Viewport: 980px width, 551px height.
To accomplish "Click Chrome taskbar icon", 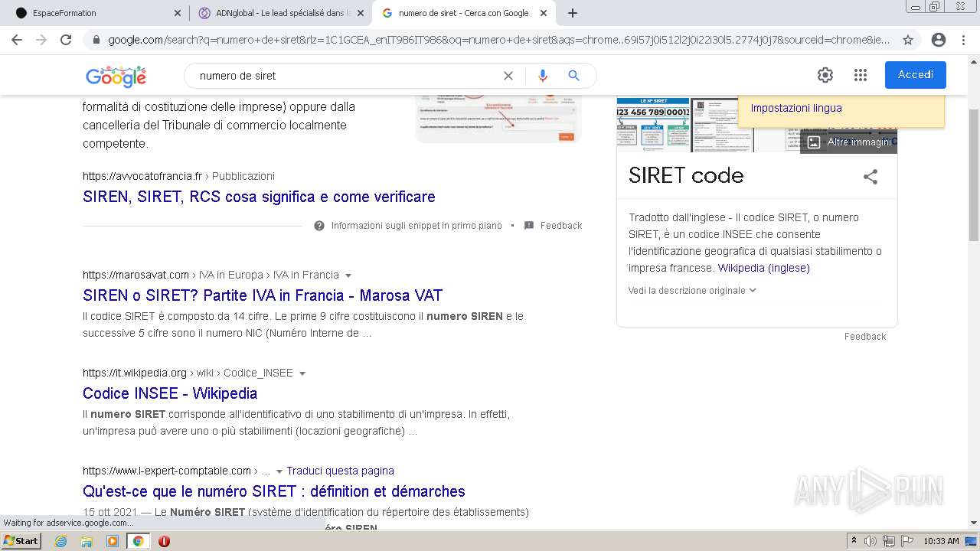I will click(139, 541).
